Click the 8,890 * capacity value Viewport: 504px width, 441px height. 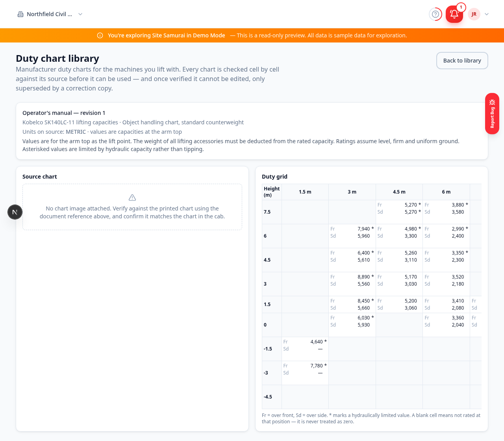coord(366,277)
